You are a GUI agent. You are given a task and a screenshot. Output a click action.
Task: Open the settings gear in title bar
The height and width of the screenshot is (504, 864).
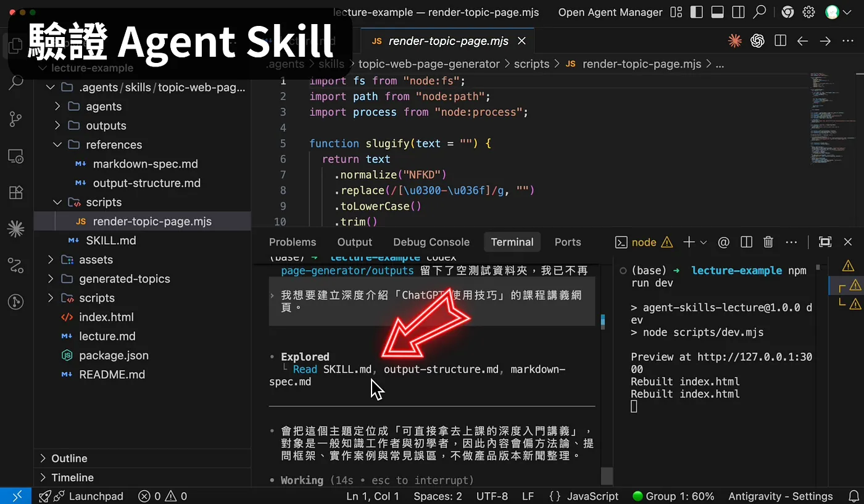point(809,12)
